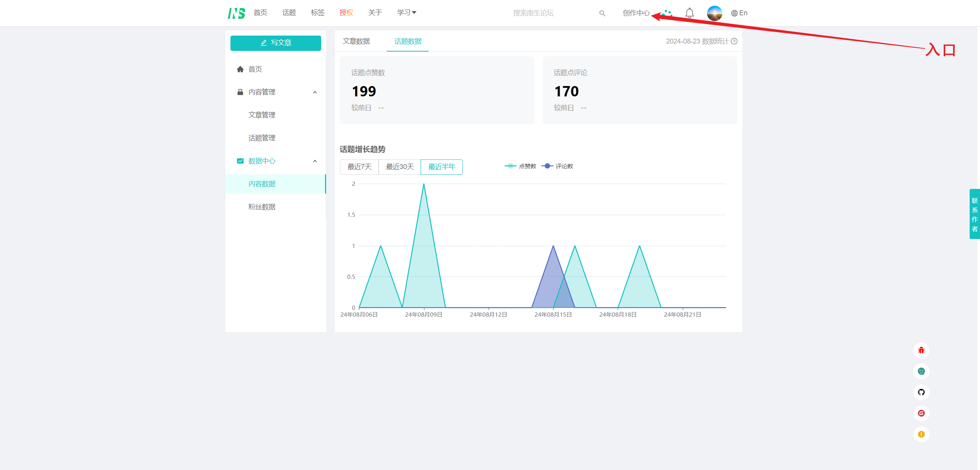This screenshot has height=470, width=980.
Task: Click the notification bell icon
Action: click(689, 13)
